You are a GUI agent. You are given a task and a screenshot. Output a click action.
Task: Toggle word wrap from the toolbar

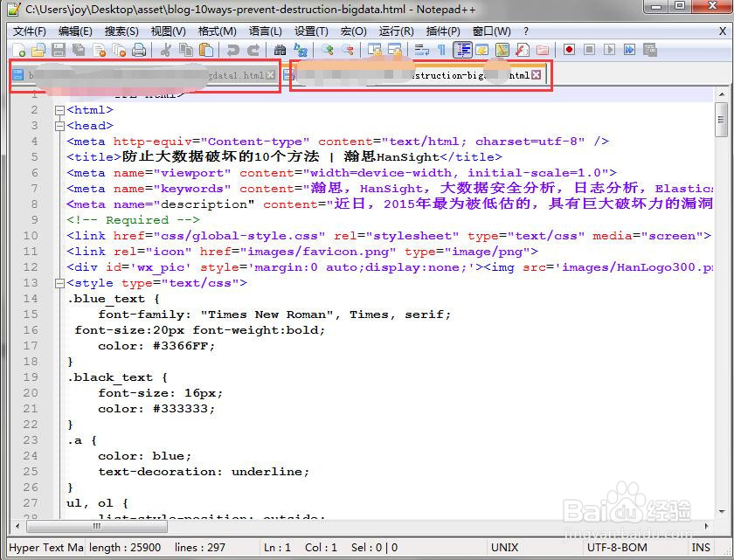[x=419, y=50]
